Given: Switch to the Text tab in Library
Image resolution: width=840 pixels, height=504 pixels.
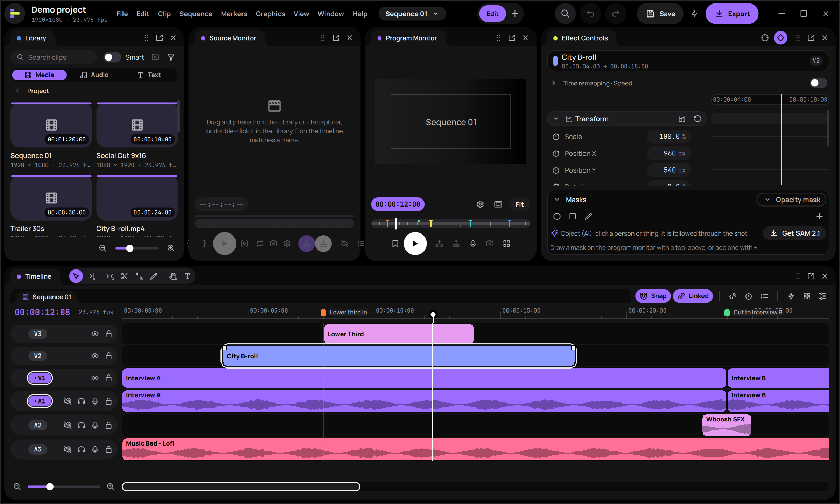Looking at the screenshot, I should click(x=149, y=75).
